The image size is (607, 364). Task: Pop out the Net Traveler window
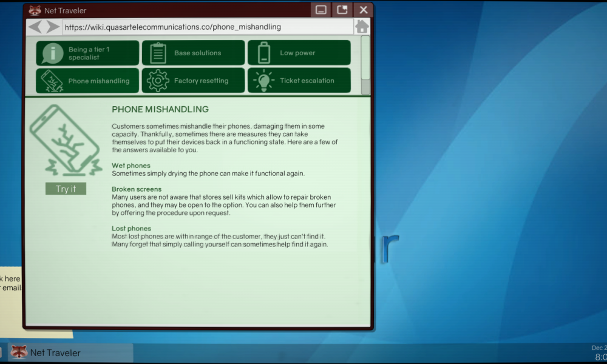pyautogui.click(x=342, y=10)
